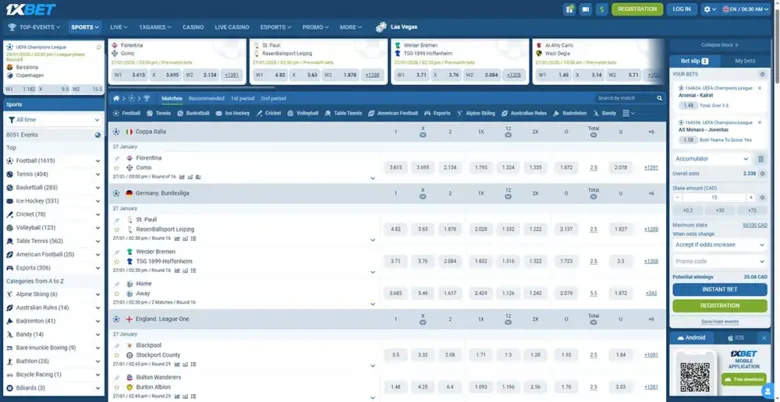Click the Search by match field
780x402 pixels.
(x=626, y=99)
